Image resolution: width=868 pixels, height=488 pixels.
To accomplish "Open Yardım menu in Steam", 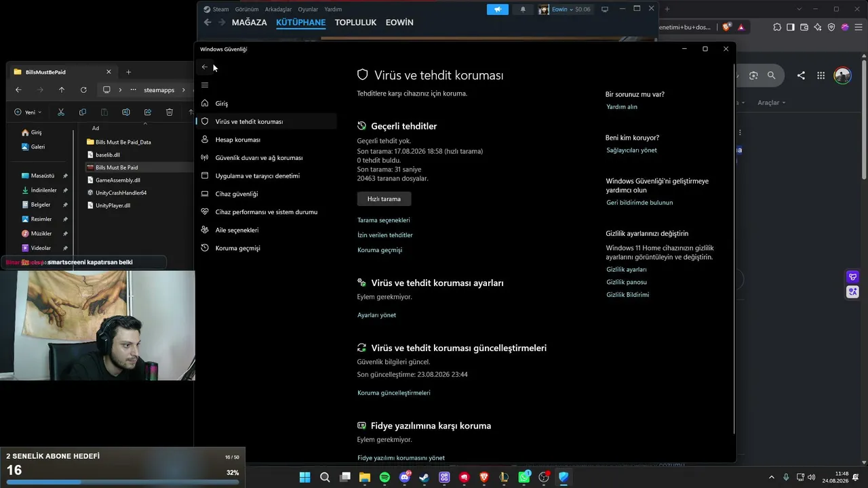I will click(x=333, y=9).
